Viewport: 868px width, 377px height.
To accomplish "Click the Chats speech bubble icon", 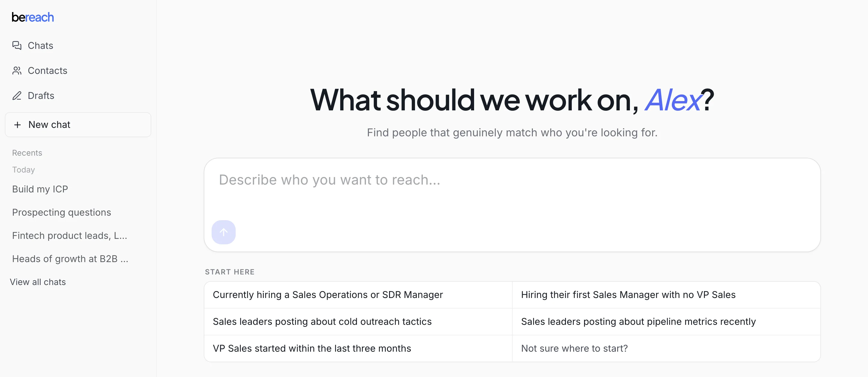I will tap(17, 46).
